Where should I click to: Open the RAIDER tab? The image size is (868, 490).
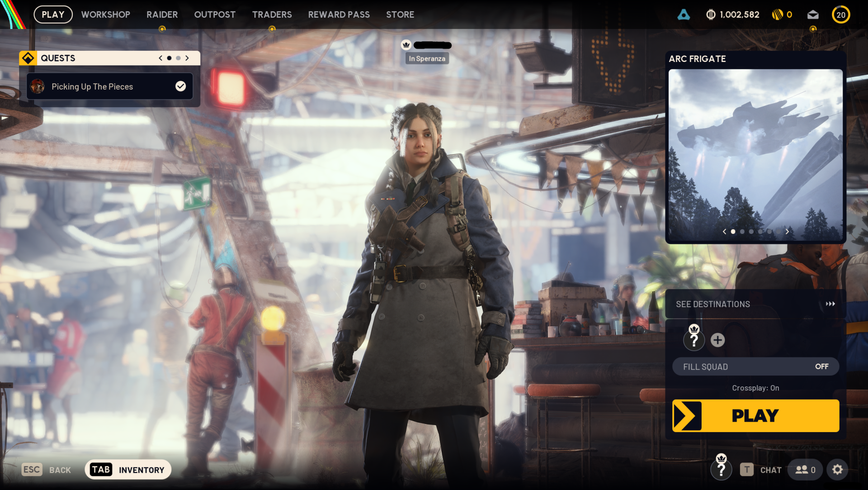162,14
